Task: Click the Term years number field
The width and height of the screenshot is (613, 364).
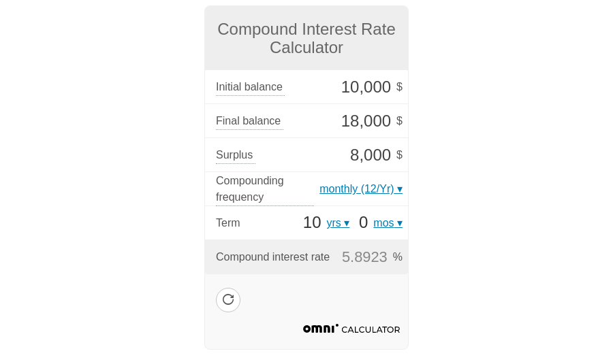Action: point(312,223)
